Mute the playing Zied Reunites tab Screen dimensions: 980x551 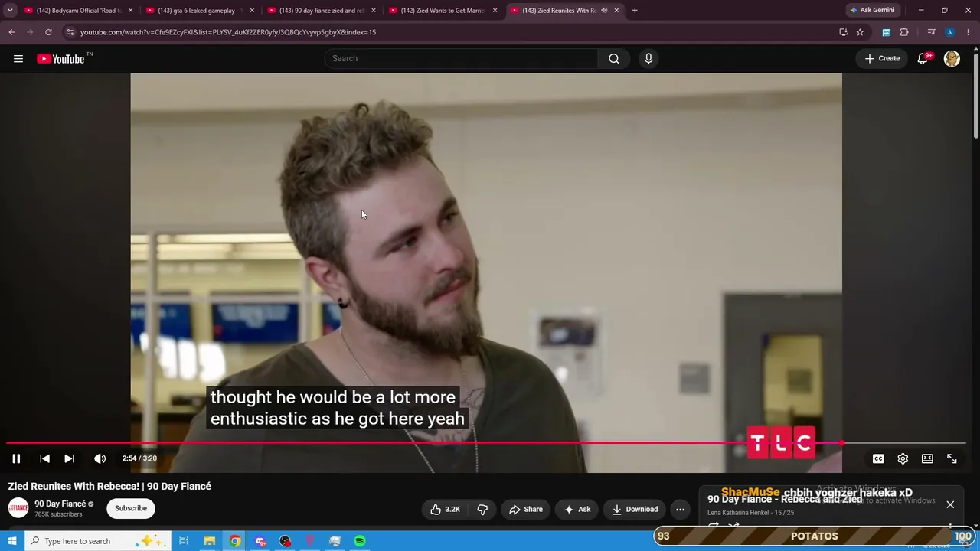(x=604, y=11)
